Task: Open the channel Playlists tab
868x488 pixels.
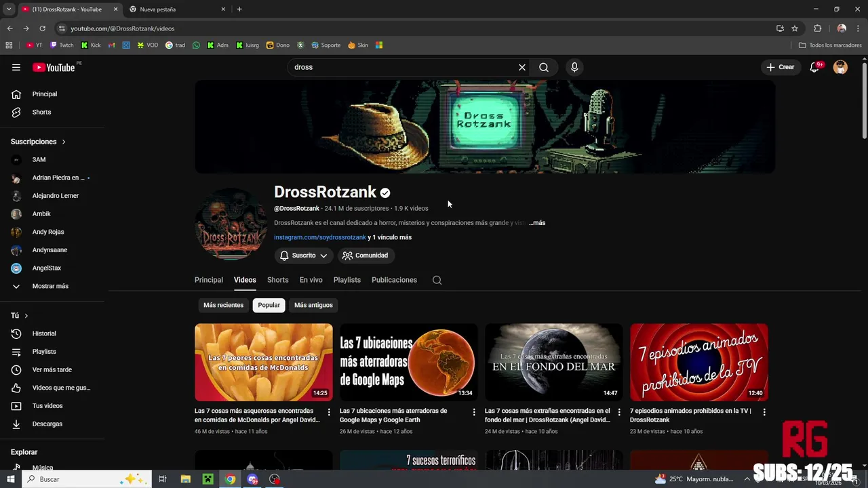Action: (x=347, y=280)
